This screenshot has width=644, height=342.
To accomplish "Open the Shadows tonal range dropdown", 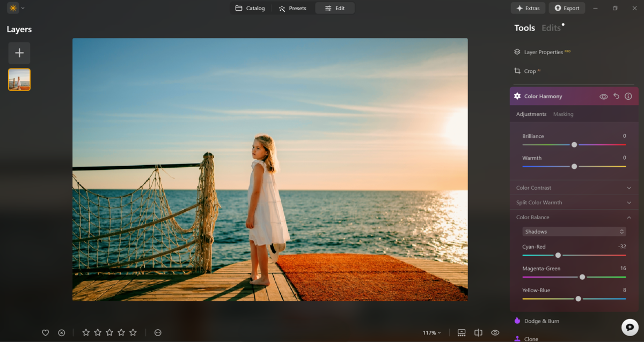I will (x=574, y=232).
